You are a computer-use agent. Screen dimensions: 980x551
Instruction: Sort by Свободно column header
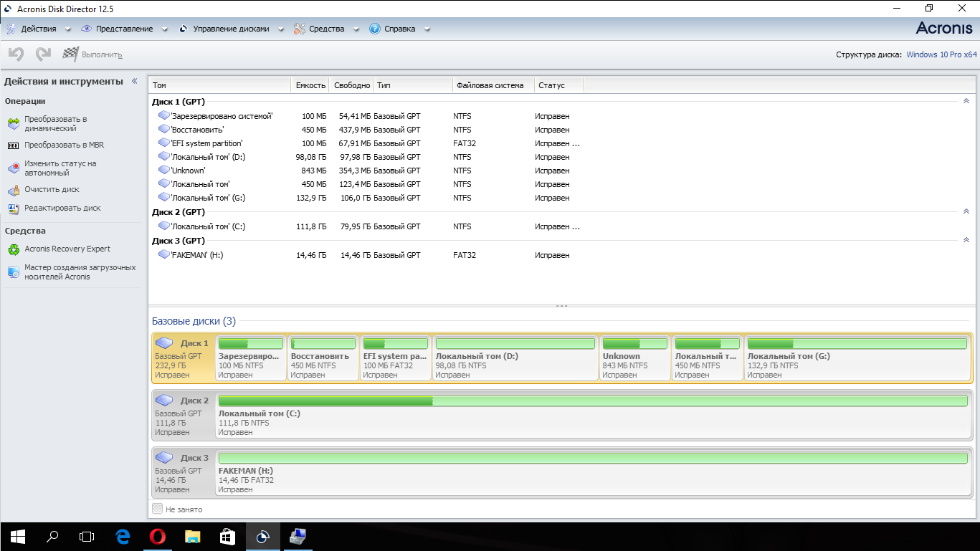352,85
